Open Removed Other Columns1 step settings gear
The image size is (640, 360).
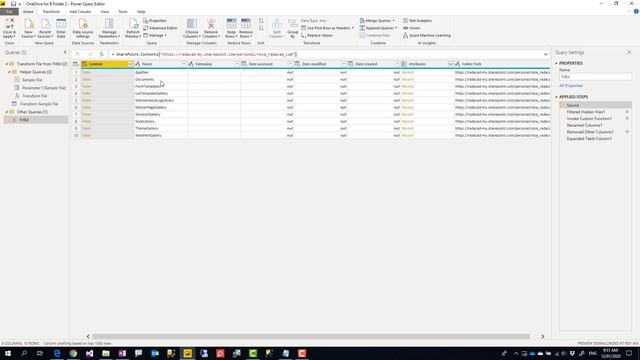click(627, 132)
